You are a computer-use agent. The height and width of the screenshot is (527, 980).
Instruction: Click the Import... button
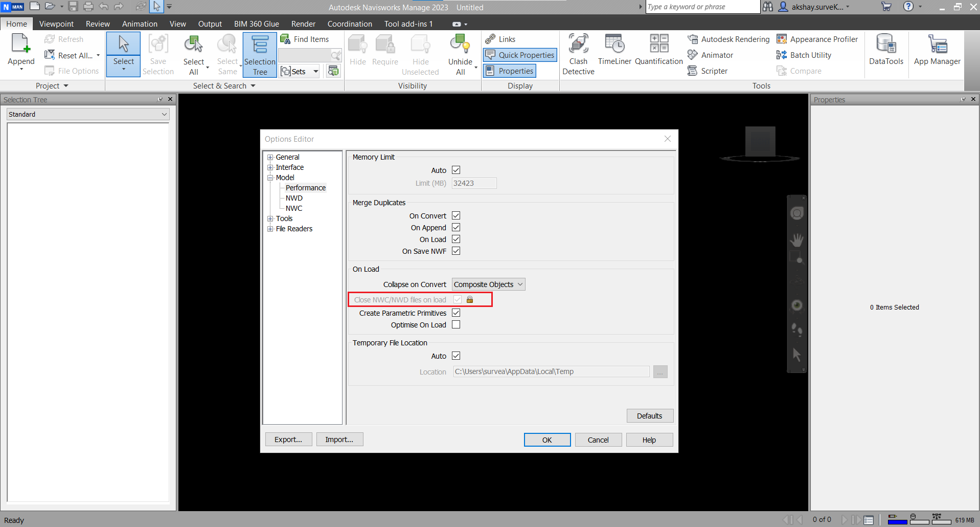pyautogui.click(x=339, y=439)
